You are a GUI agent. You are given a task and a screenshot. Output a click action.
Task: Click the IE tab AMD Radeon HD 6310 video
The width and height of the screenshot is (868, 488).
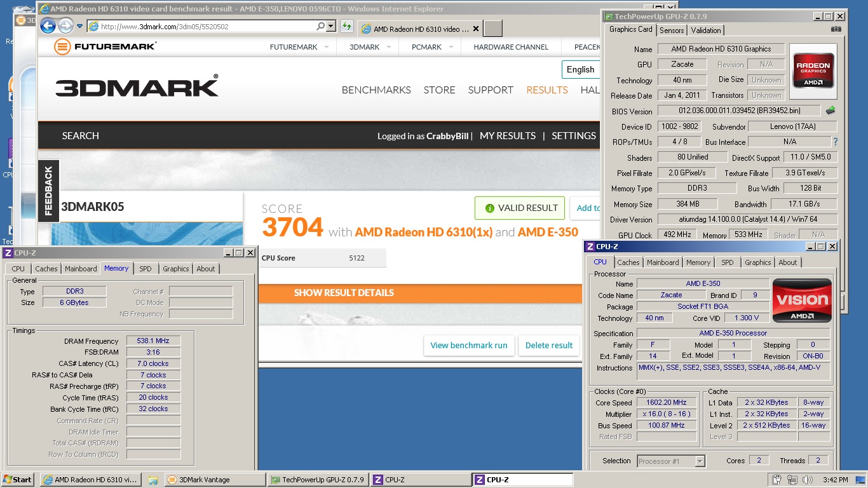point(421,29)
